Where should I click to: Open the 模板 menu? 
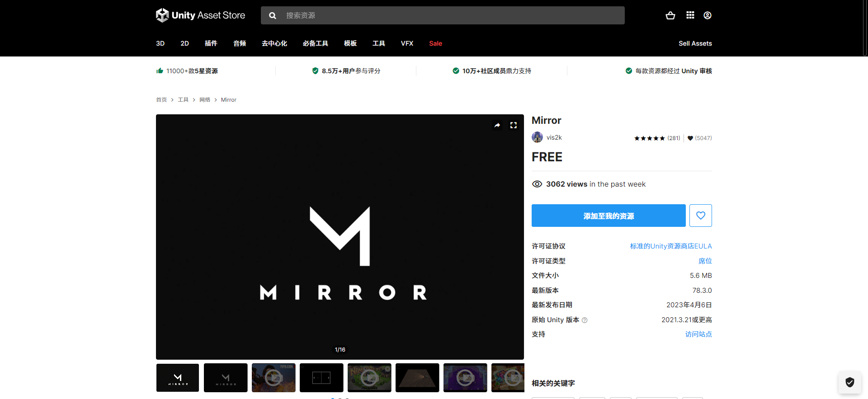click(x=350, y=43)
